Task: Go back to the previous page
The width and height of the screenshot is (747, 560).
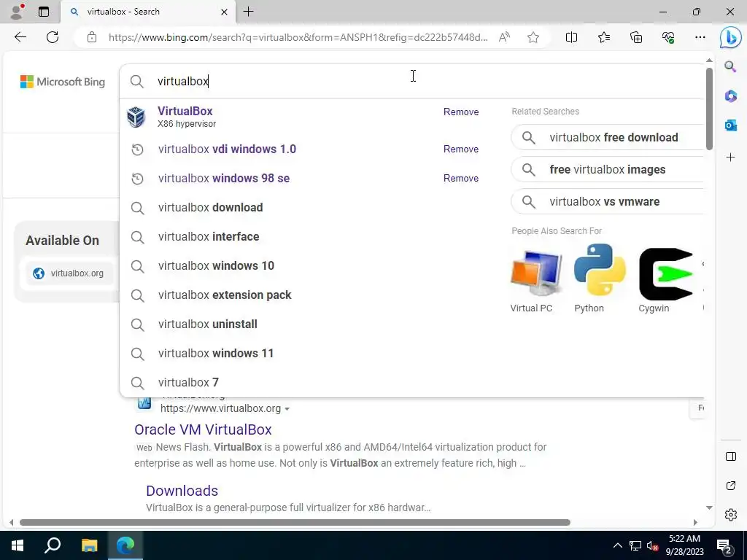Action: (x=20, y=37)
